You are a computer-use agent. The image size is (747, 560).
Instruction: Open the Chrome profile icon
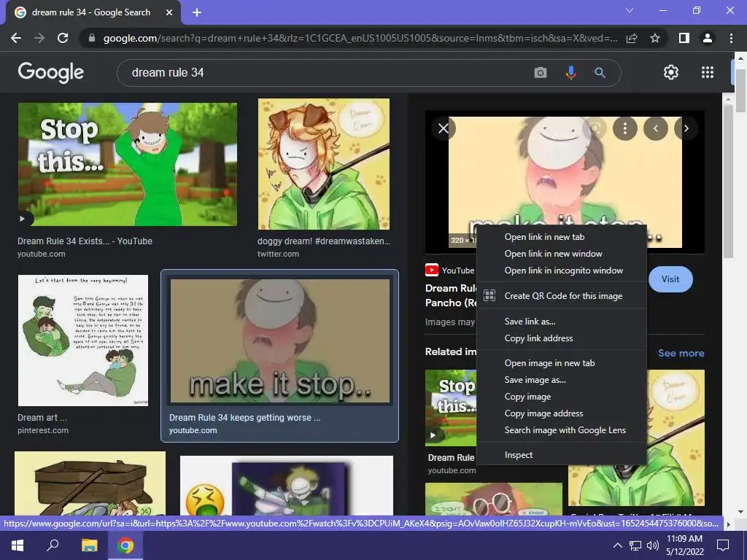pos(708,38)
